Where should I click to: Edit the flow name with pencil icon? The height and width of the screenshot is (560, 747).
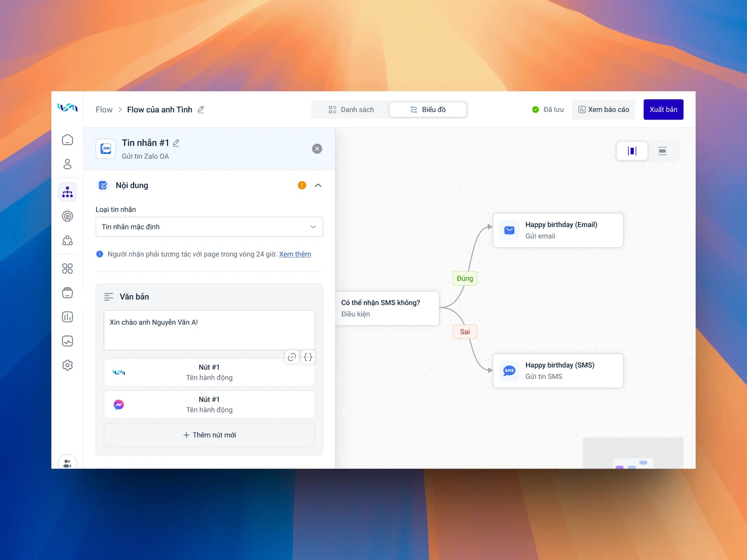(201, 110)
